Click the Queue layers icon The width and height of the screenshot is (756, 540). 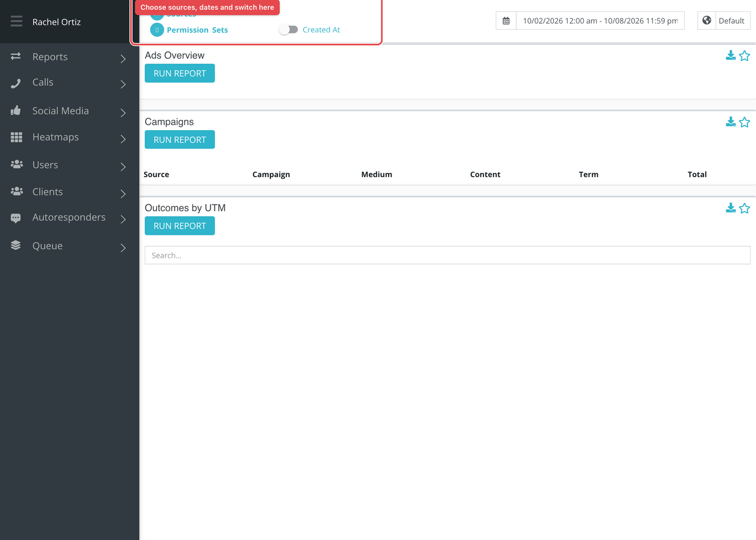pyautogui.click(x=16, y=245)
